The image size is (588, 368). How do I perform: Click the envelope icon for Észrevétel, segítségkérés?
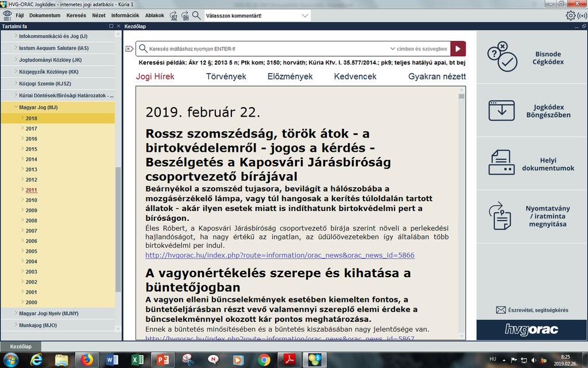pyautogui.click(x=501, y=310)
